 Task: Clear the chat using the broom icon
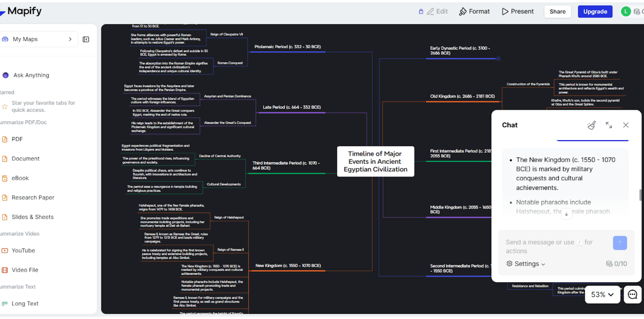(591, 125)
